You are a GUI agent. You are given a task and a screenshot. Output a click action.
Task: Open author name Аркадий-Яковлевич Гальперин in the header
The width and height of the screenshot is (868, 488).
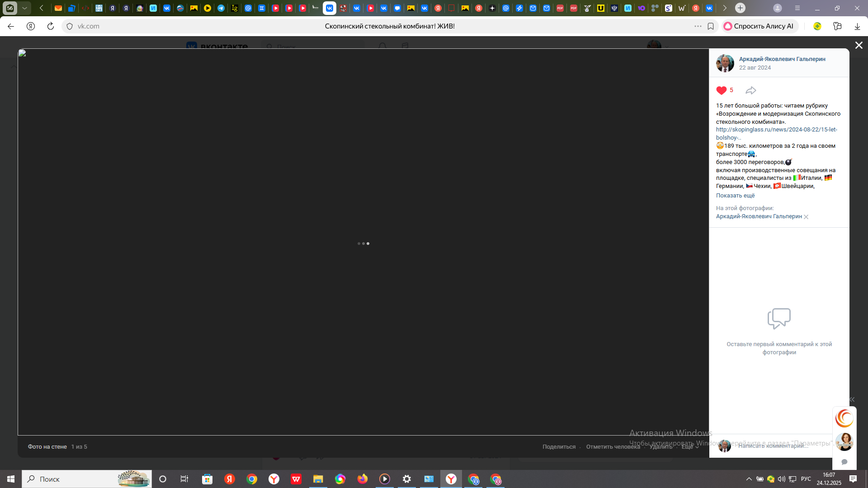(782, 59)
